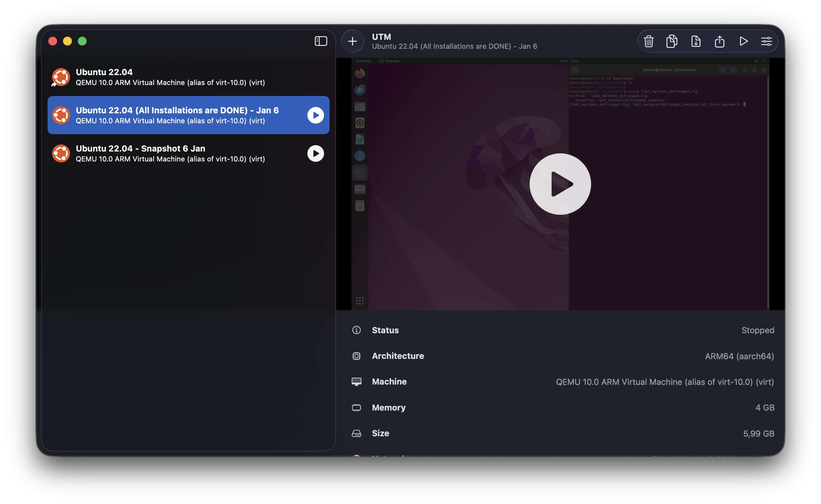821x504 pixels.
Task: Zoom the UTM window with green button
Action: [82, 41]
